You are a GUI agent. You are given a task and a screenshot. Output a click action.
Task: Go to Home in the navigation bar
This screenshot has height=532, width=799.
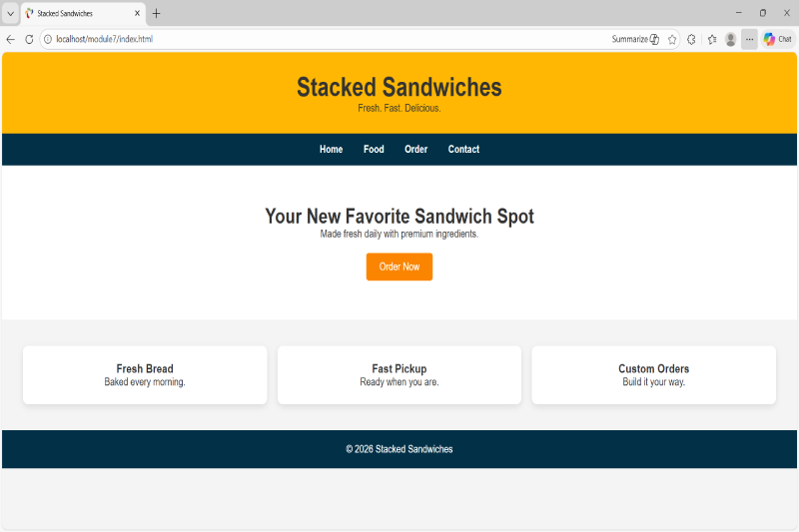(331, 150)
